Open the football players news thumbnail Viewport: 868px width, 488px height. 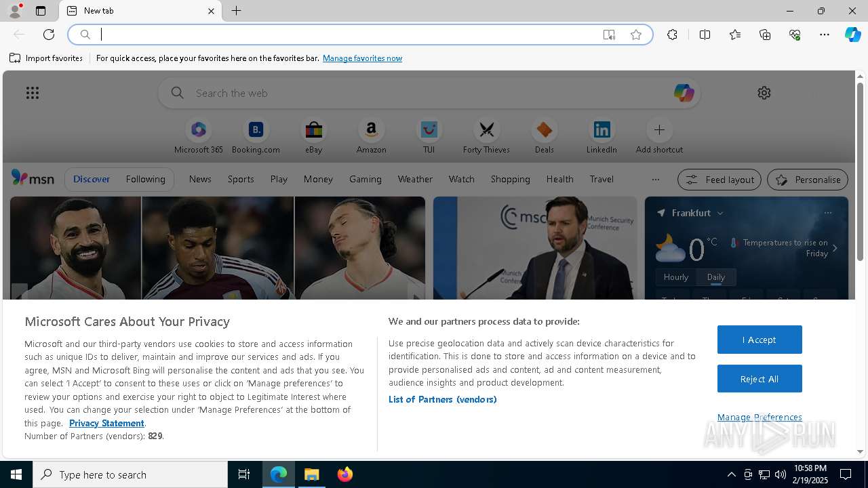point(218,248)
